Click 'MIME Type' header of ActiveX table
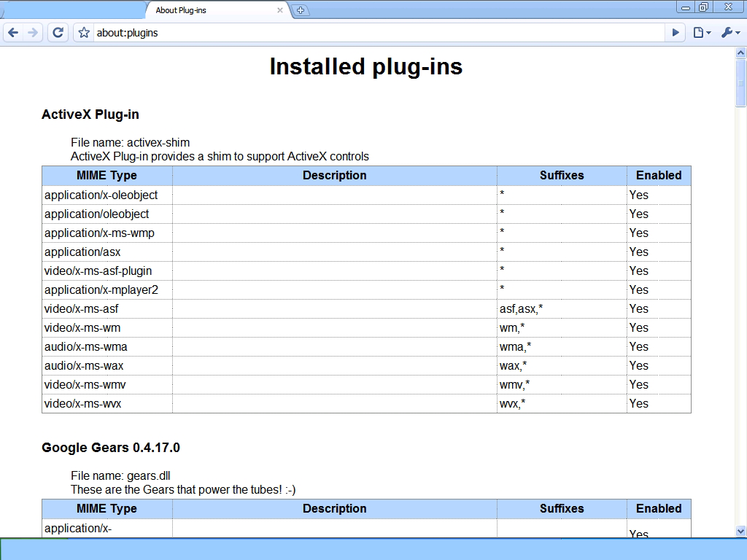 pos(107,175)
